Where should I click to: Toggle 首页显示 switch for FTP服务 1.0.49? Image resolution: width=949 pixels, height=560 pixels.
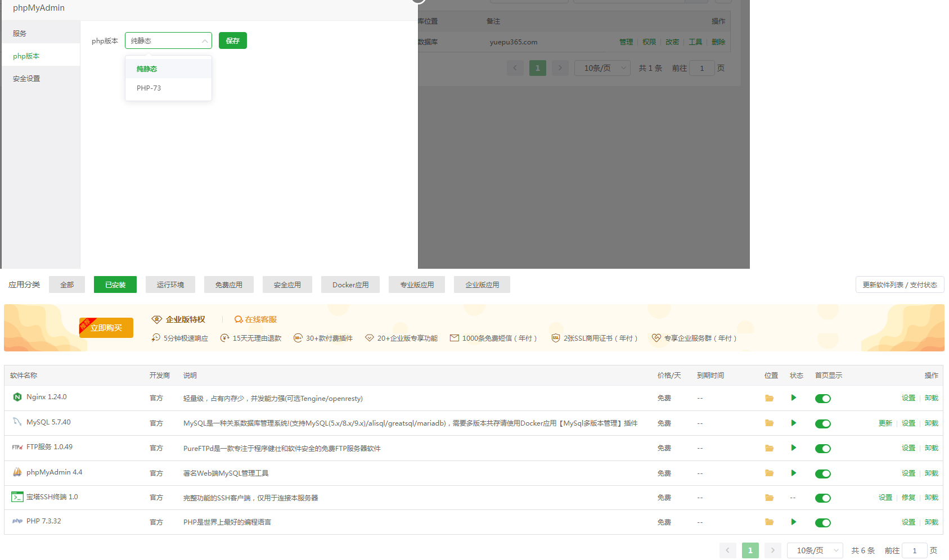click(x=823, y=449)
